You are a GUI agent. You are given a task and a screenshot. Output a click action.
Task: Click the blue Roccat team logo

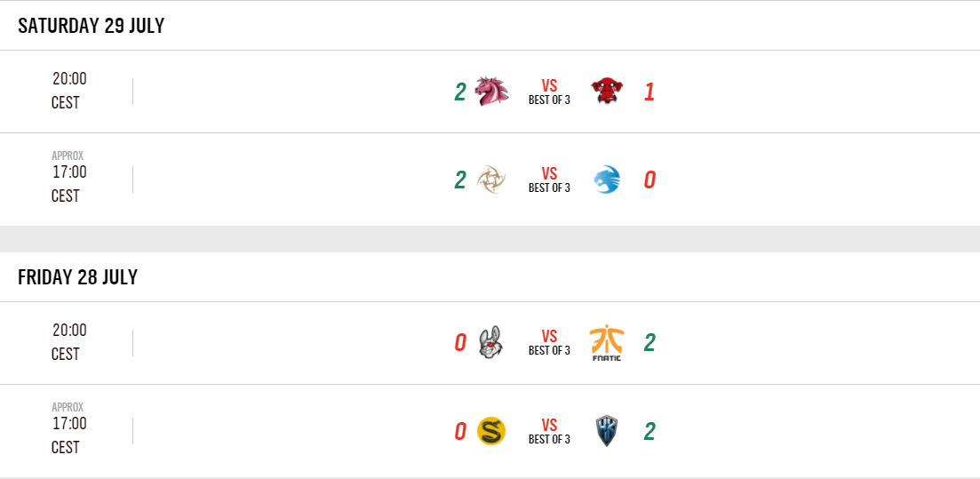click(x=607, y=180)
